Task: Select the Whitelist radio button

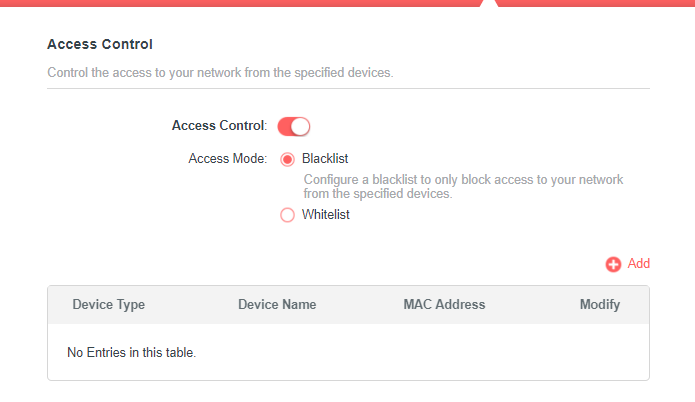Action: pyautogui.click(x=288, y=215)
